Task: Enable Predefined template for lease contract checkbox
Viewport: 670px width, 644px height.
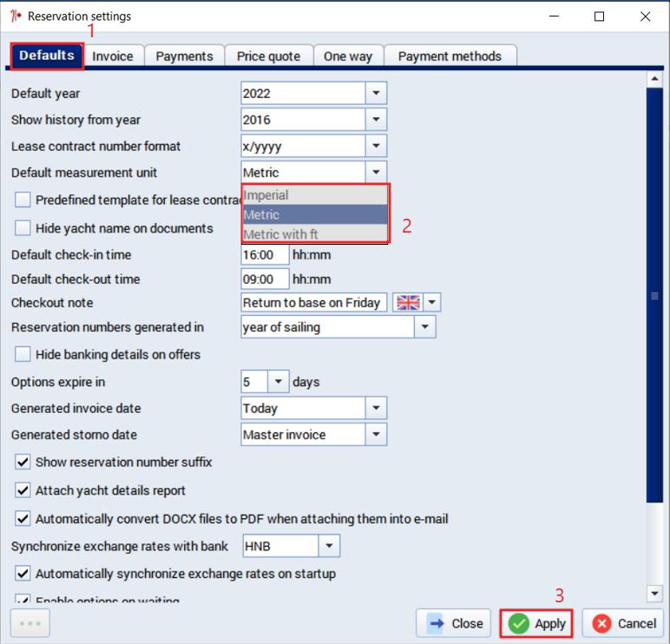Action: click(23, 200)
